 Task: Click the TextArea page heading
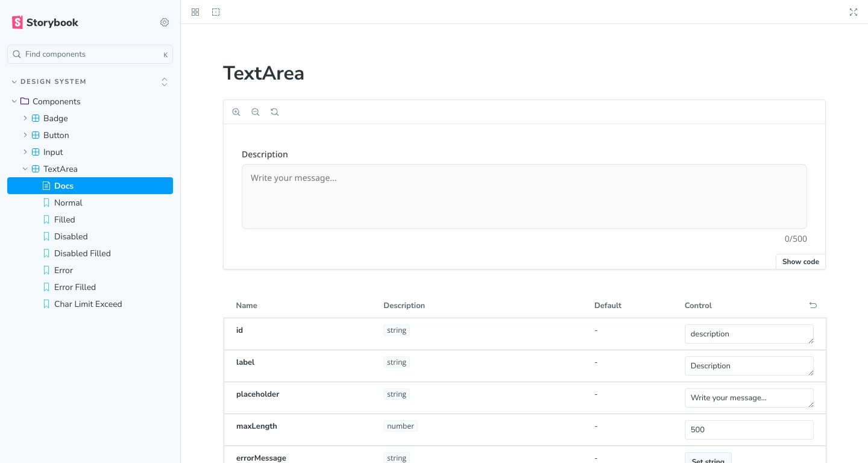coord(263,73)
